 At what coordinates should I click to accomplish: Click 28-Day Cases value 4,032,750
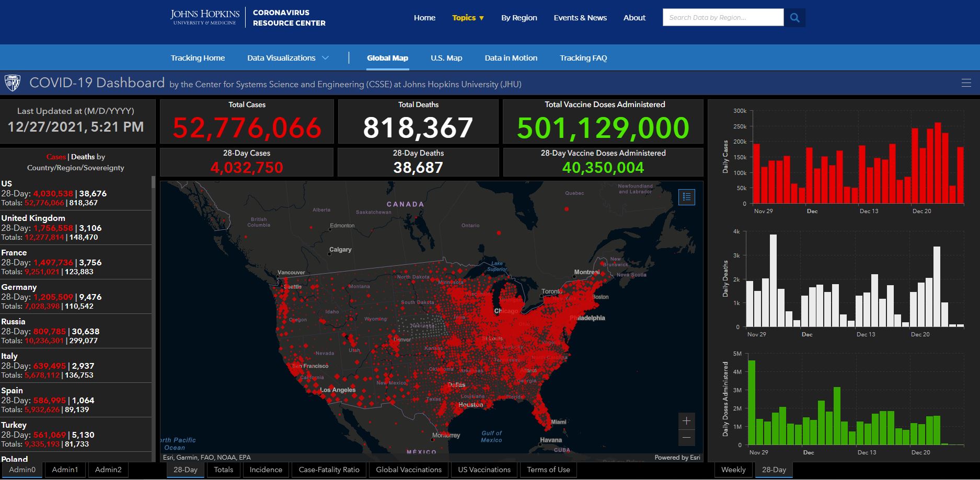(247, 168)
